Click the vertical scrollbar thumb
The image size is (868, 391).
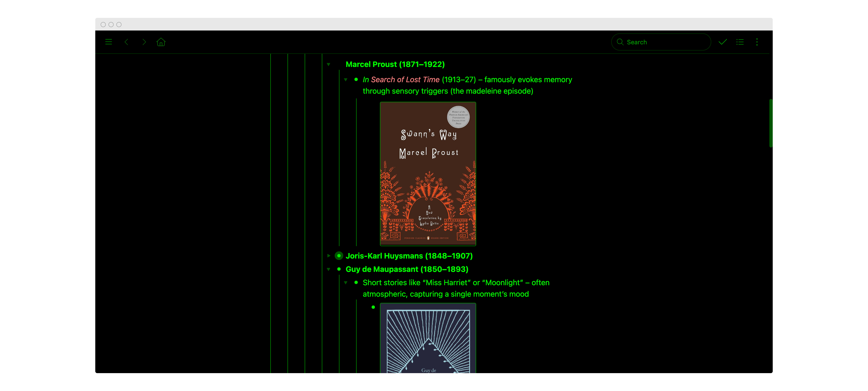[771, 123]
